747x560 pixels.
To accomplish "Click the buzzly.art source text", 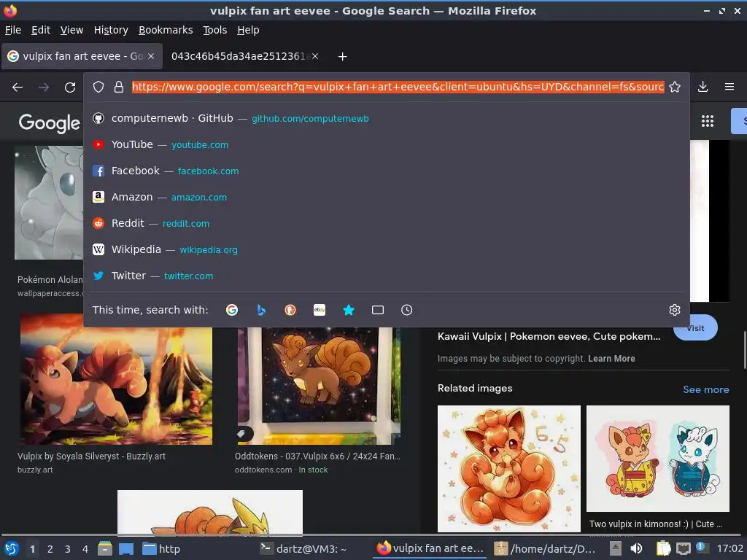I will coord(35,470).
